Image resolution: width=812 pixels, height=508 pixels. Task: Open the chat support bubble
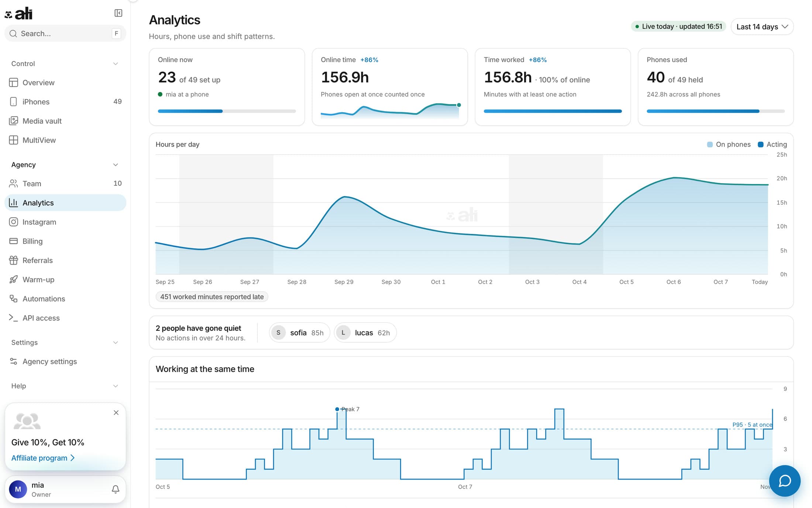[x=785, y=481]
